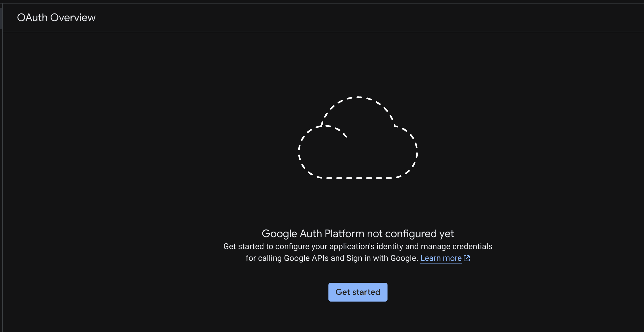Click the Get started button
644x332 pixels.
point(358,292)
